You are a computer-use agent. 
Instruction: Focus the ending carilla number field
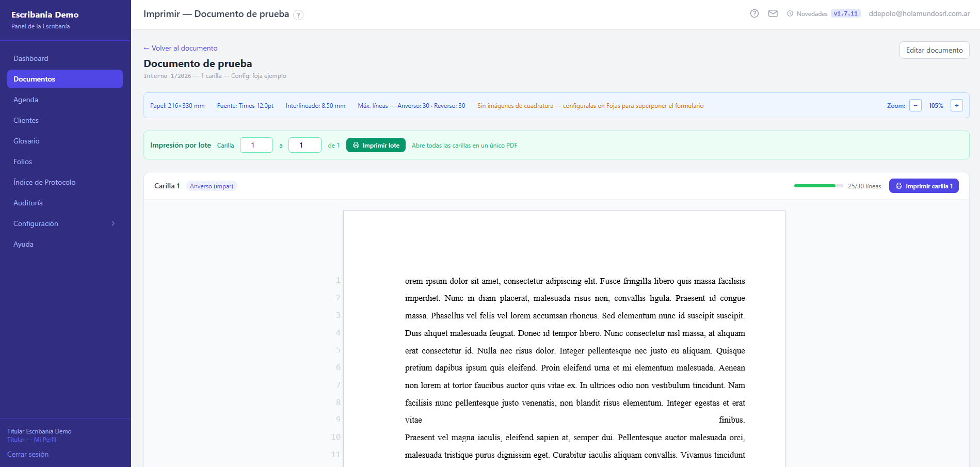coord(305,145)
